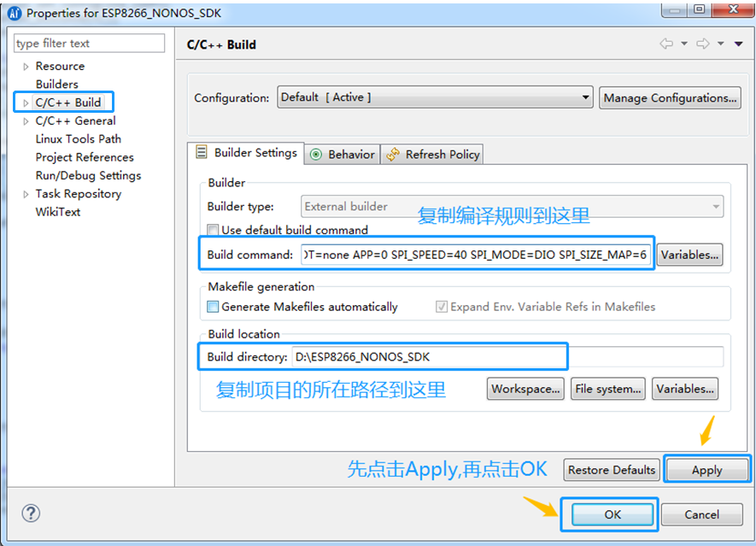
Task: Enable Generate Makefiles automatically checkbox
Action: pyautogui.click(x=213, y=307)
